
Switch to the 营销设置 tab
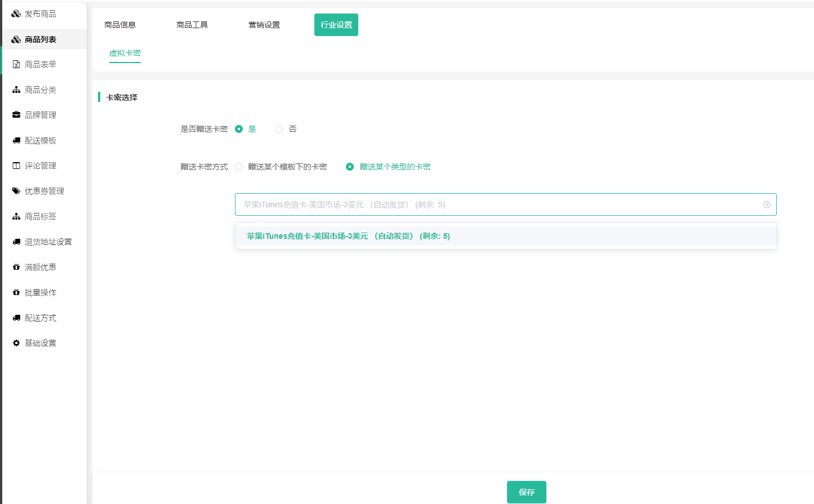(x=264, y=25)
